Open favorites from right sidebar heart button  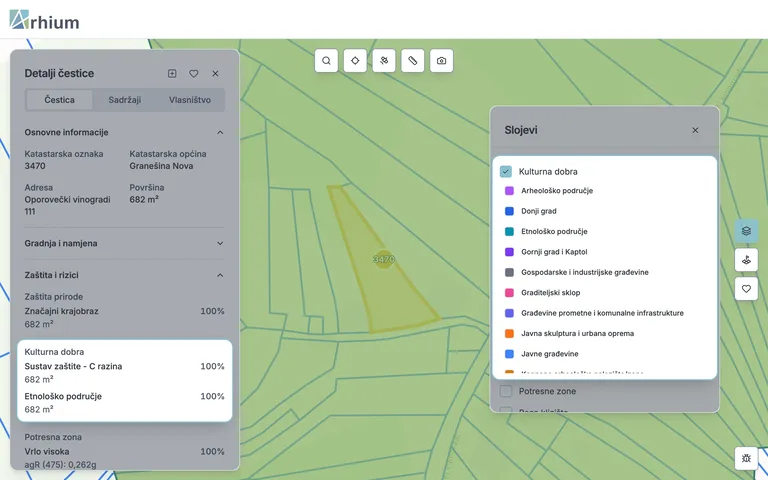tap(746, 289)
